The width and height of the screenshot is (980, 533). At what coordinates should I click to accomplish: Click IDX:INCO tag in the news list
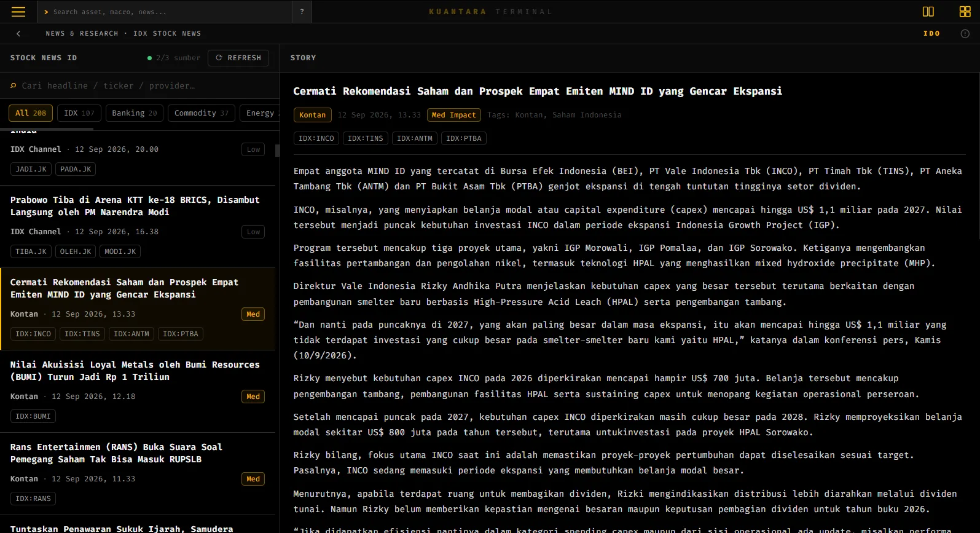click(33, 334)
